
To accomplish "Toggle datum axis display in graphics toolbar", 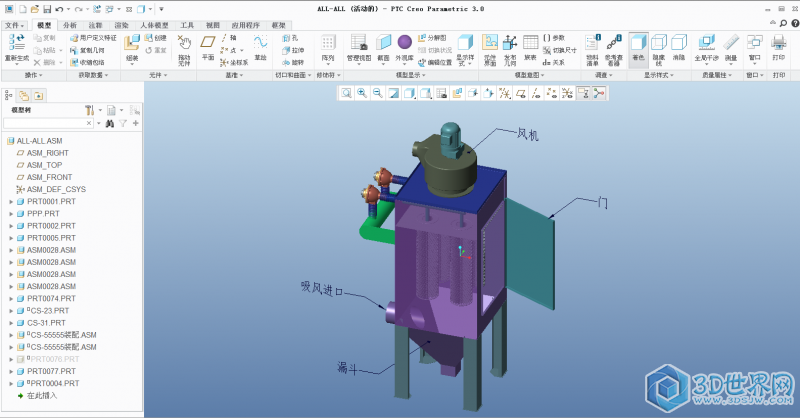I will [x=535, y=93].
